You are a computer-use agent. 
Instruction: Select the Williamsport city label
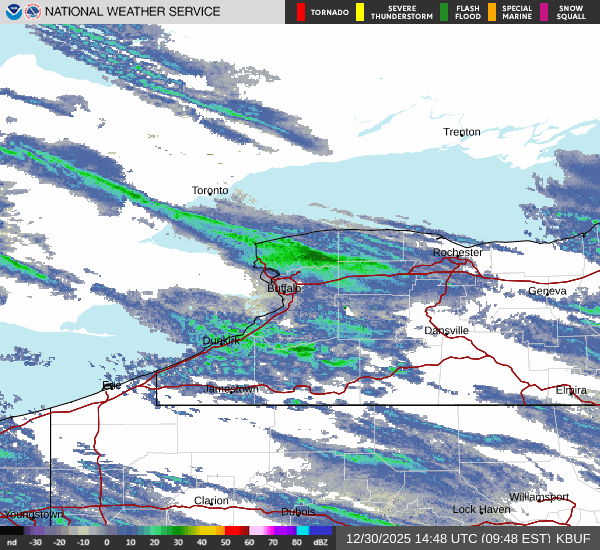538,497
